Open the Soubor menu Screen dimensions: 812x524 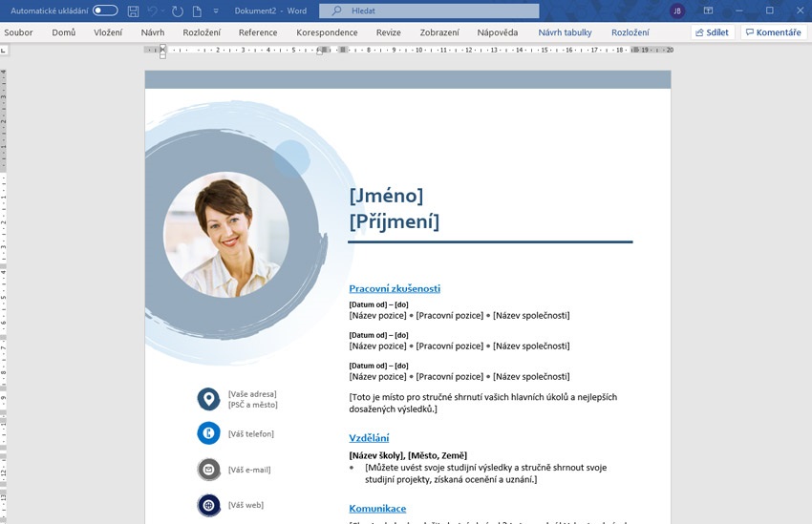[18, 32]
